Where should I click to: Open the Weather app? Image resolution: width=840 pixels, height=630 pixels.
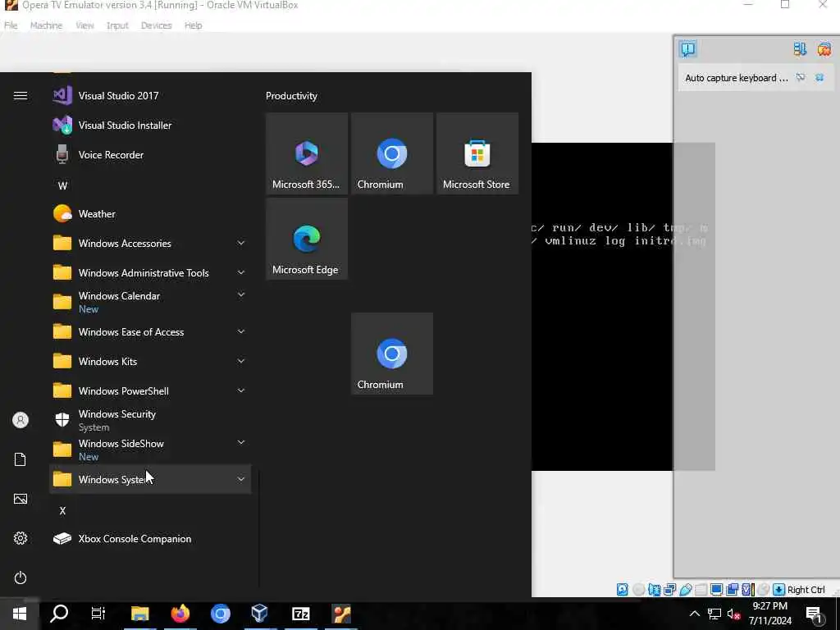pos(150,214)
